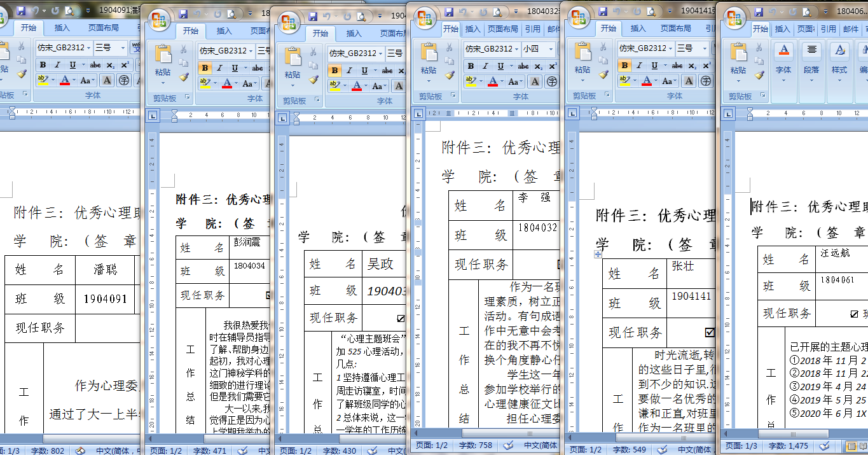Viewport: 868px width, 455px height.
Task: Click strikethrough in 张壮 window
Action: 678,65
